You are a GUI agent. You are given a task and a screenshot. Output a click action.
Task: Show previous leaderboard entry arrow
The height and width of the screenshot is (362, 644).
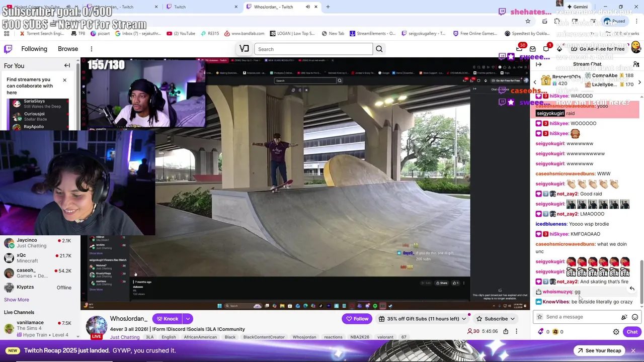coord(535,82)
